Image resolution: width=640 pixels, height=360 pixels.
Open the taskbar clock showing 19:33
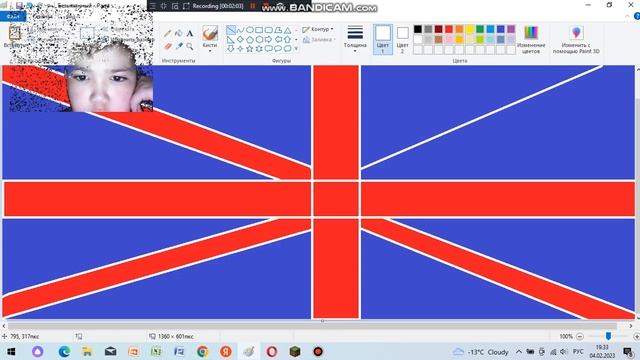click(x=602, y=351)
